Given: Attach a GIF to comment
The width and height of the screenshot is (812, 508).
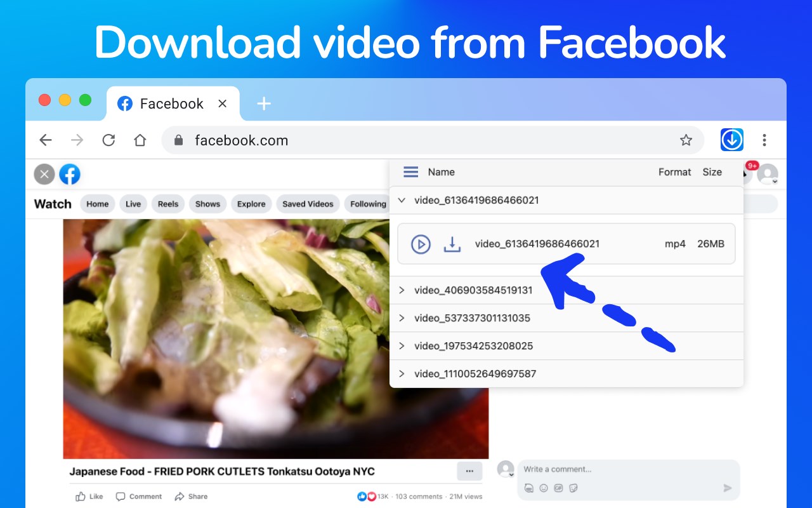Looking at the screenshot, I should point(558,488).
